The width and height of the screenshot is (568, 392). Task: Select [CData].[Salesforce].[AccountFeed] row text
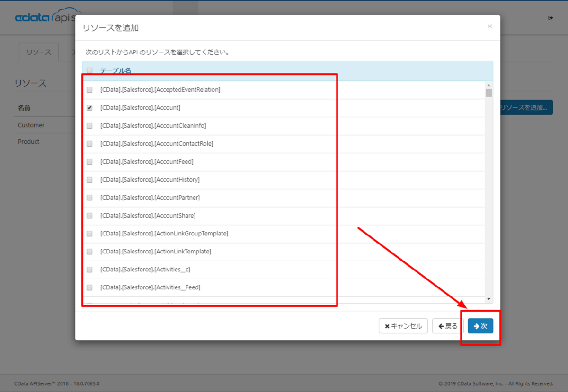[x=147, y=162]
